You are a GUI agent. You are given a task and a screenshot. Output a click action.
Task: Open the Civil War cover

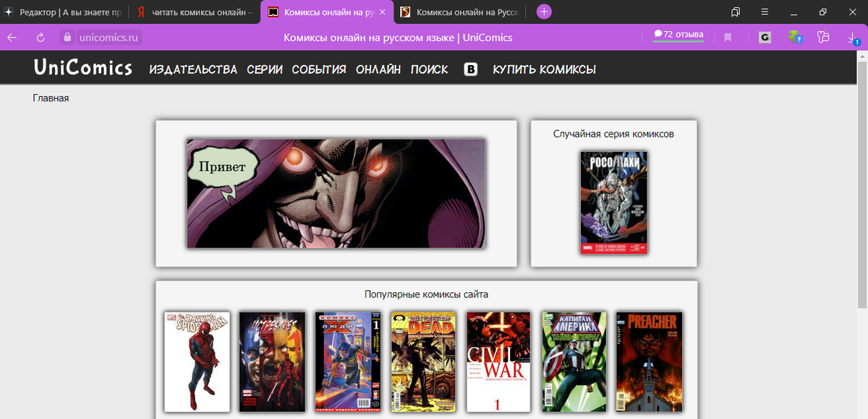(498, 362)
